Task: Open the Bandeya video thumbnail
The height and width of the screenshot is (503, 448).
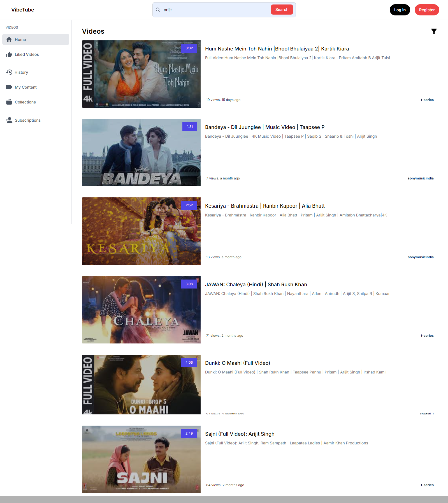Action: (141, 153)
